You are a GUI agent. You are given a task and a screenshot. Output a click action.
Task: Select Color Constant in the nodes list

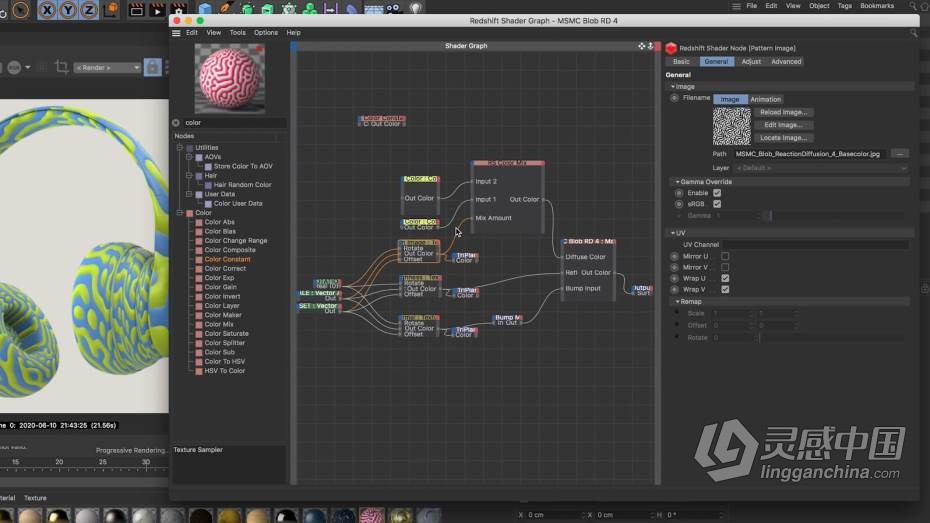click(227, 259)
